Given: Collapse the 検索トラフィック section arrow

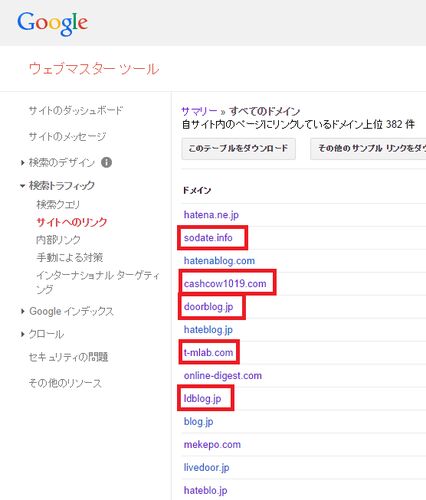Looking at the screenshot, I should (22, 186).
